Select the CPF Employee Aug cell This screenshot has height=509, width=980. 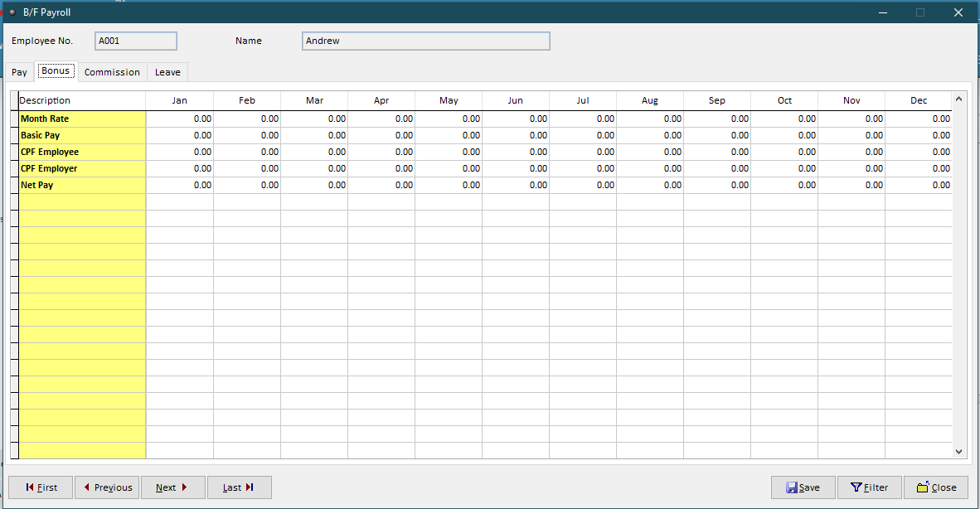point(650,152)
